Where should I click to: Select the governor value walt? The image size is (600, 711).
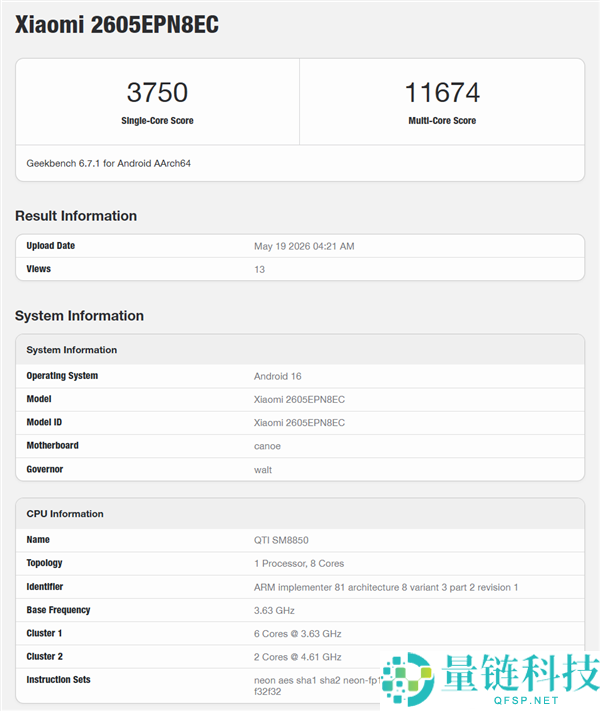(x=263, y=470)
